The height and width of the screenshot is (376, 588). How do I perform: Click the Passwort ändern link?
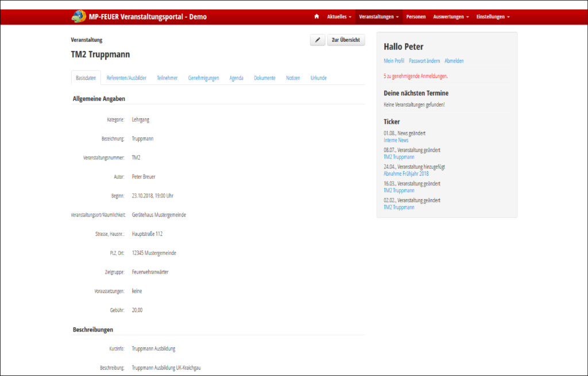[x=424, y=61]
